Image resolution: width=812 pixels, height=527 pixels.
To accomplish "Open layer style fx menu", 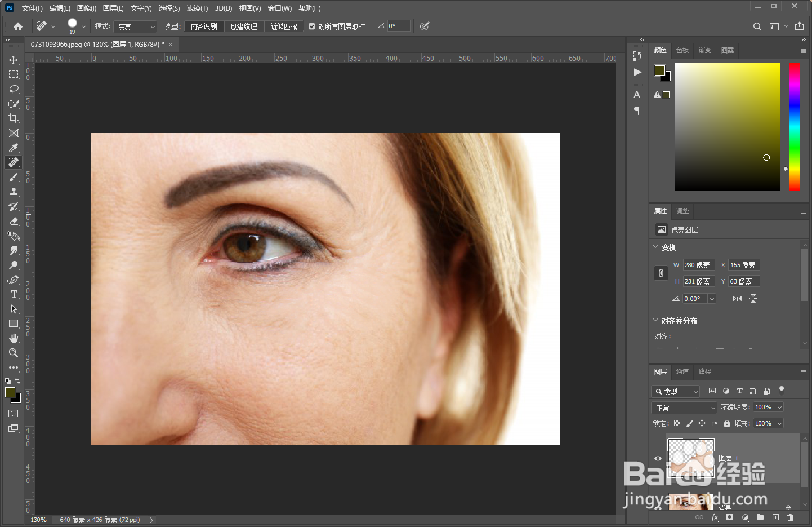I will 715,517.
